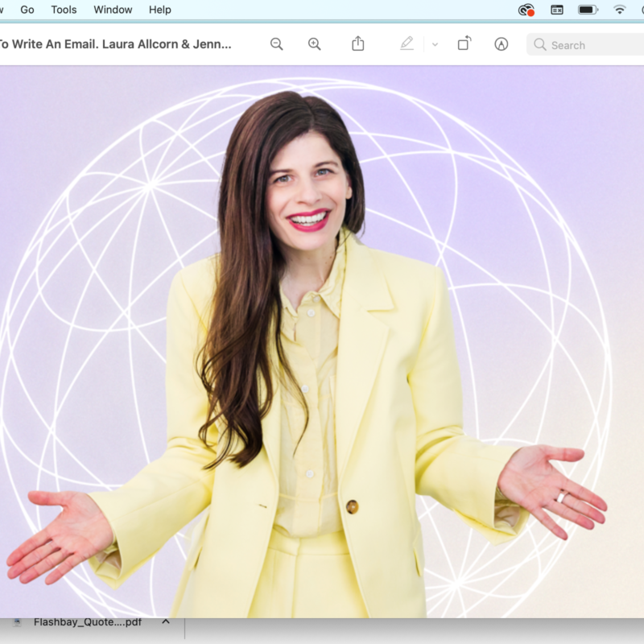Show the Markup toolbar
This screenshot has width=644, height=644.
coord(501,44)
